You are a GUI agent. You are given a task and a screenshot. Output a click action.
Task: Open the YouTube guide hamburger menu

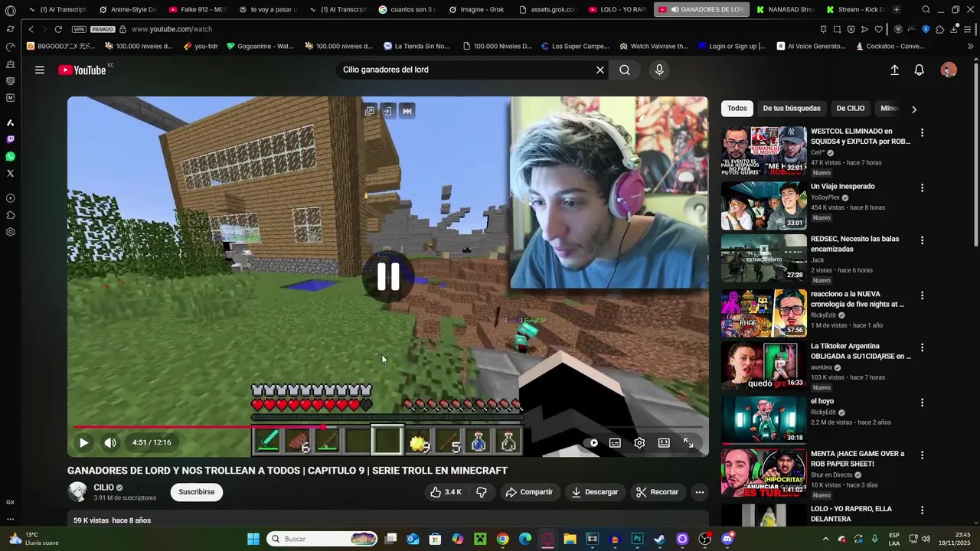click(x=40, y=70)
